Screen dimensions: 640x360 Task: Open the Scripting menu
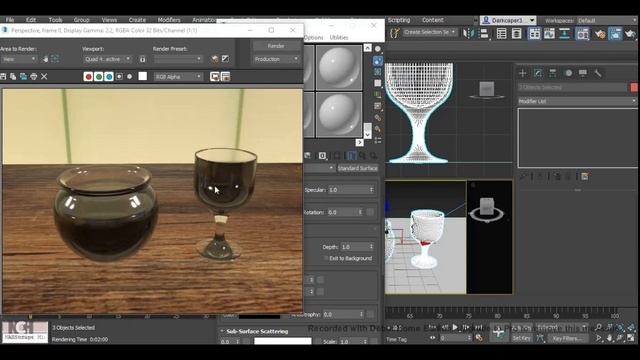click(399, 20)
